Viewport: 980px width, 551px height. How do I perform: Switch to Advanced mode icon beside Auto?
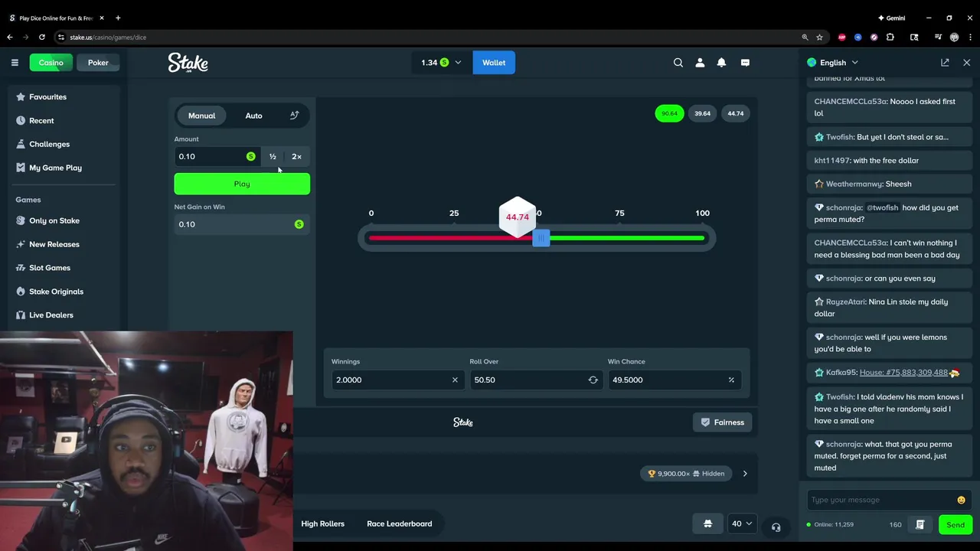[x=294, y=116]
